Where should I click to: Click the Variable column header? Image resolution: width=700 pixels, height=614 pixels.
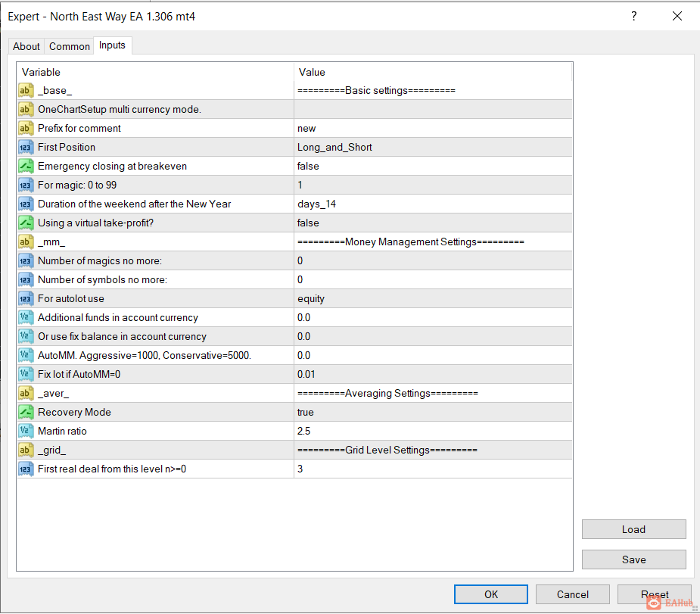[x=155, y=72]
